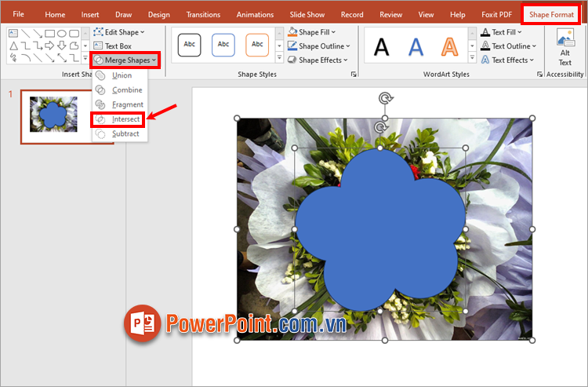Click the blue flower shape's rotation handle
Screen dimensions: 588x387
click(380, 128)
